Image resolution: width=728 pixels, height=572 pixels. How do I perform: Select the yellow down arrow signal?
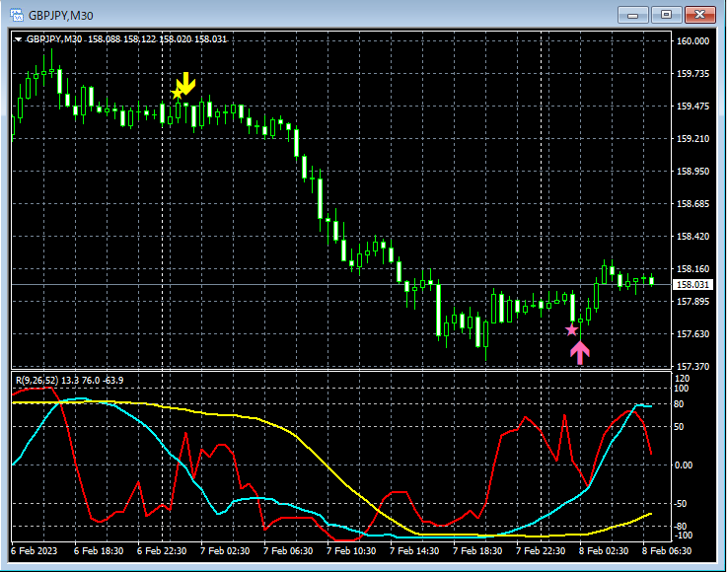186,84
